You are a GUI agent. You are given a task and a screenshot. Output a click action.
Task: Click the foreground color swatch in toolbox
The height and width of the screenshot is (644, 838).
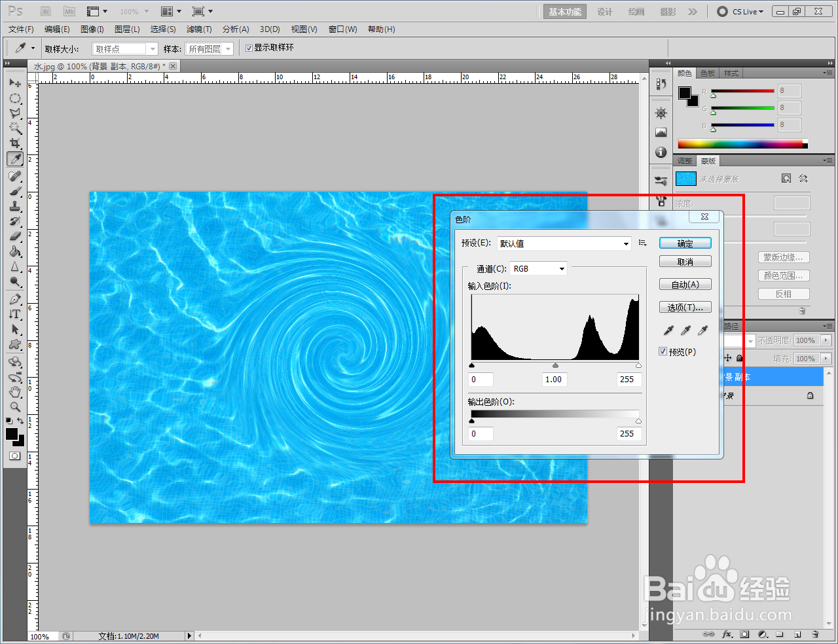[12, 434]
